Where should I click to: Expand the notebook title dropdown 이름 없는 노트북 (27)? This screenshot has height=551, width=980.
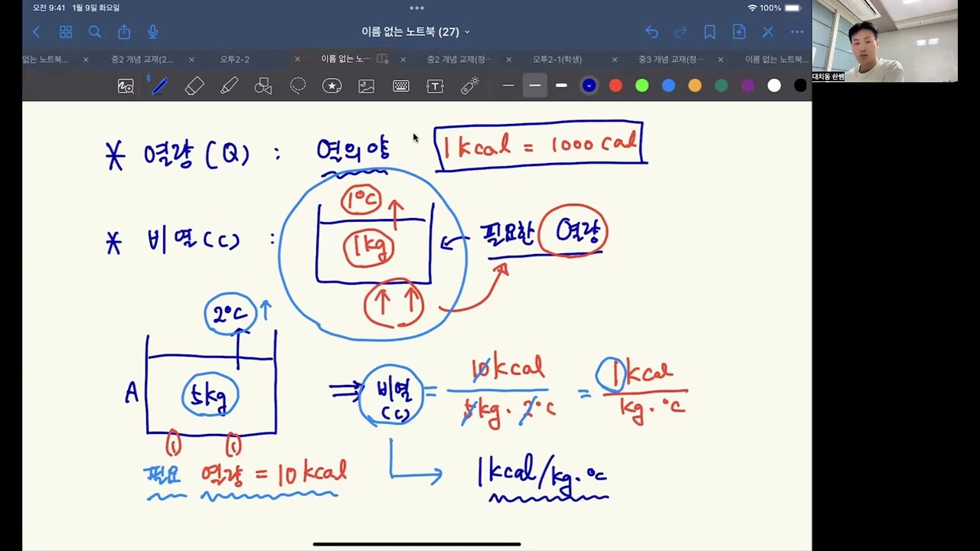point(416,32)
